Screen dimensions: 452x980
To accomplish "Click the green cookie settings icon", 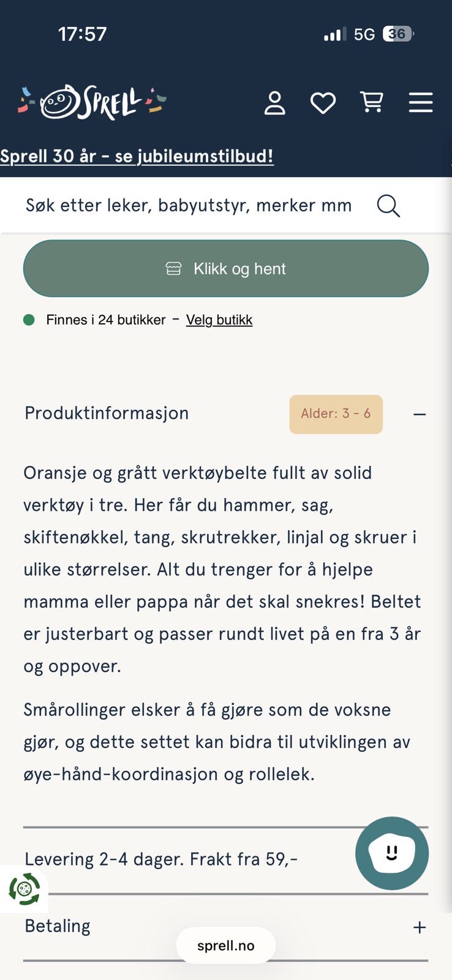I will coord(24,889).
